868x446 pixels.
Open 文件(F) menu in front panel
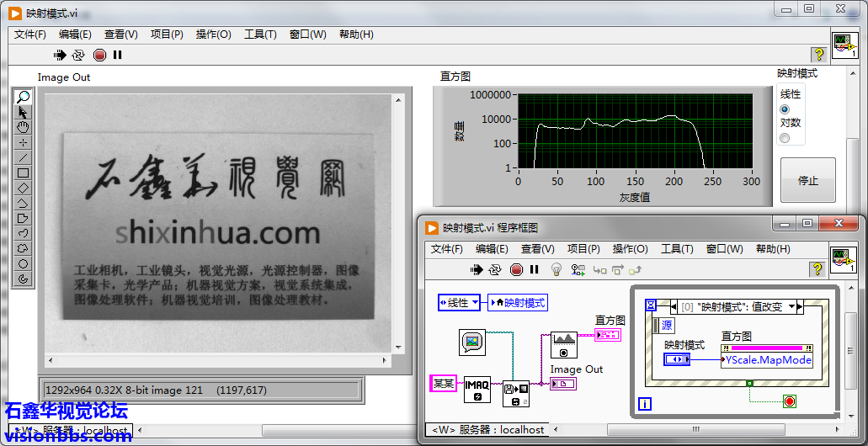[x=30, y=35]
